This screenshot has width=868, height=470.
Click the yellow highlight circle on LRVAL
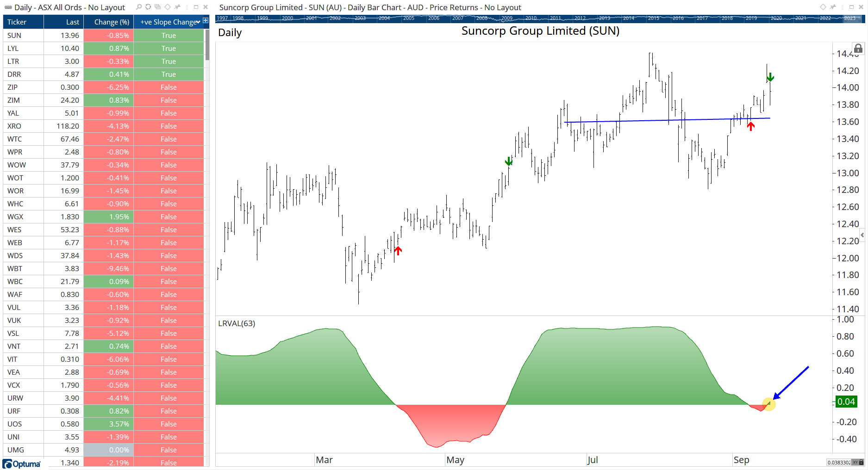point(768,404)
